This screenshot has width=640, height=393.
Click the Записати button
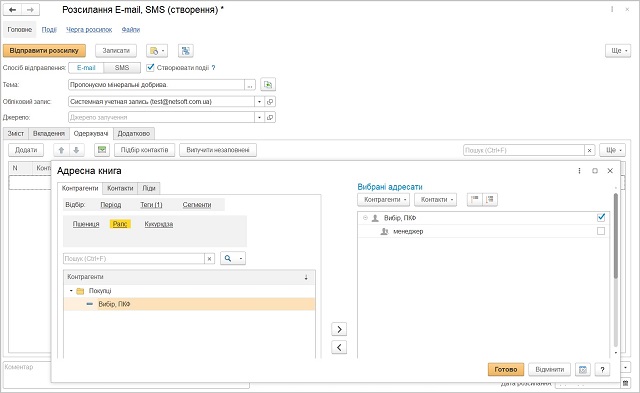point(116,51)
